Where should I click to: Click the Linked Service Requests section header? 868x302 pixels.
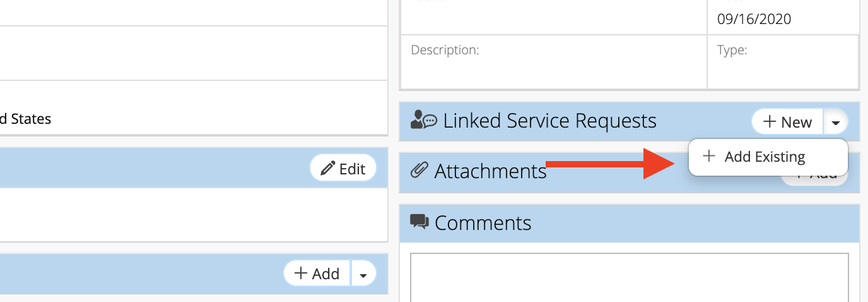click(x=630, y=121)
